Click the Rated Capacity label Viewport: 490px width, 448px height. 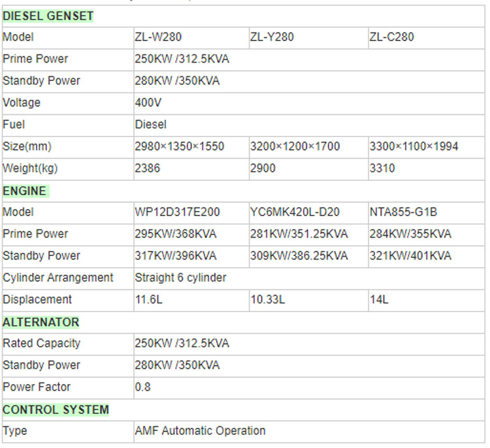coord(42,344)
